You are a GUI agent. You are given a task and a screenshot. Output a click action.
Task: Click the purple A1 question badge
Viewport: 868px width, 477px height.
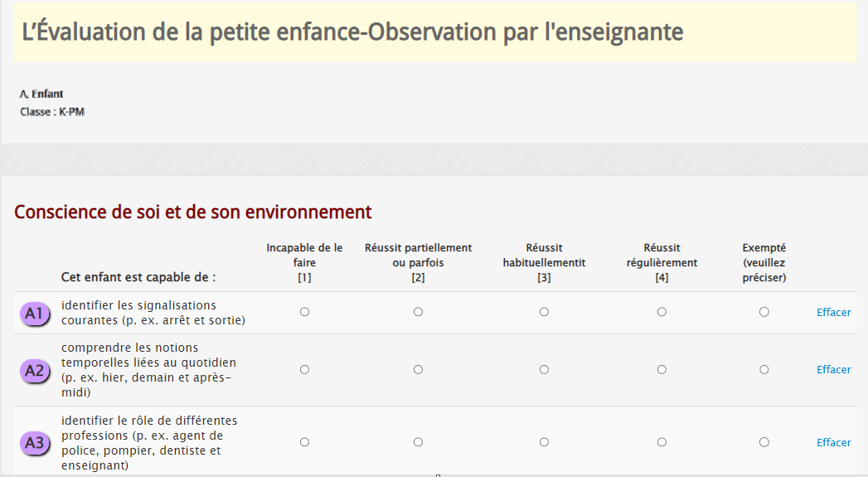point(35,314)
